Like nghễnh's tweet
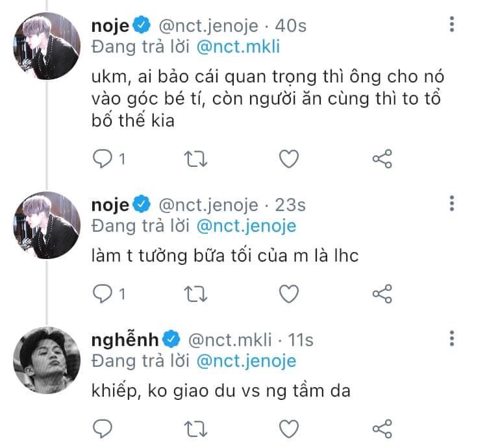The width and height of the screenshot is (487, 448). [288, 428]
